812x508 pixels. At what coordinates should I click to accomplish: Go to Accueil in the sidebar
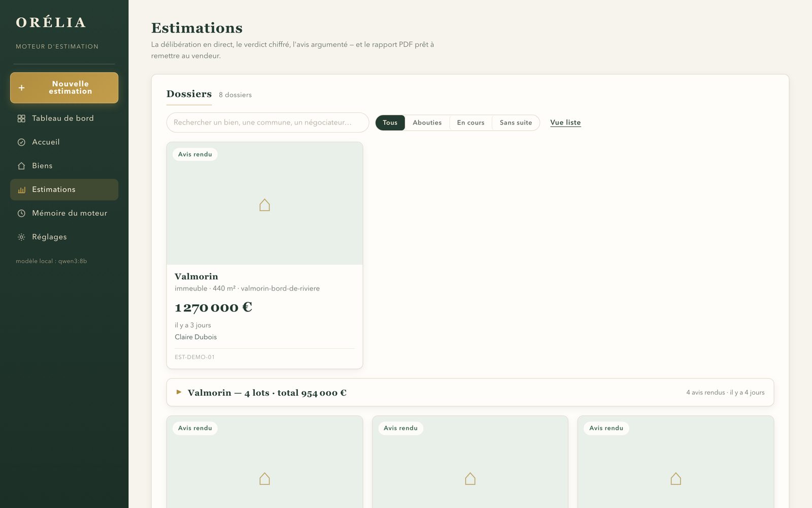(x=64, y=142)
